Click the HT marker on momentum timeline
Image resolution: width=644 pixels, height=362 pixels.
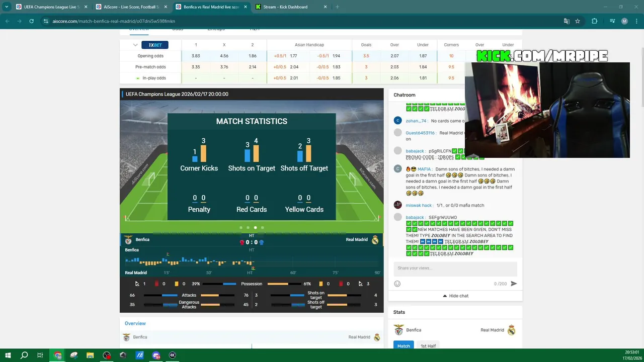tap(250, 273)
